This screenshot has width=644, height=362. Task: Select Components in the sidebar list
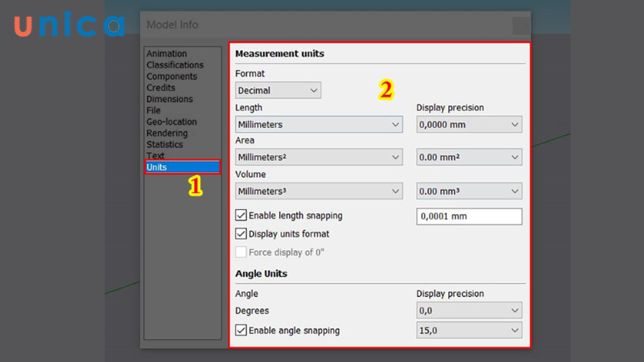click(171, 76)
